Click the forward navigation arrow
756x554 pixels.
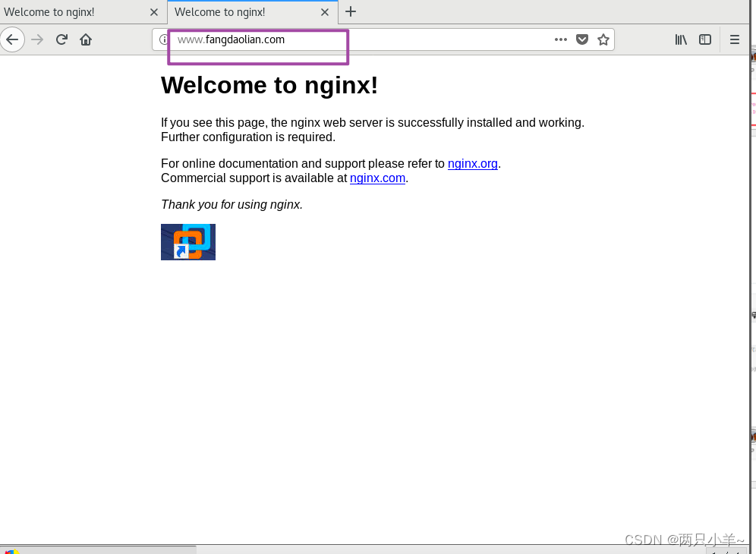(37, 39)
